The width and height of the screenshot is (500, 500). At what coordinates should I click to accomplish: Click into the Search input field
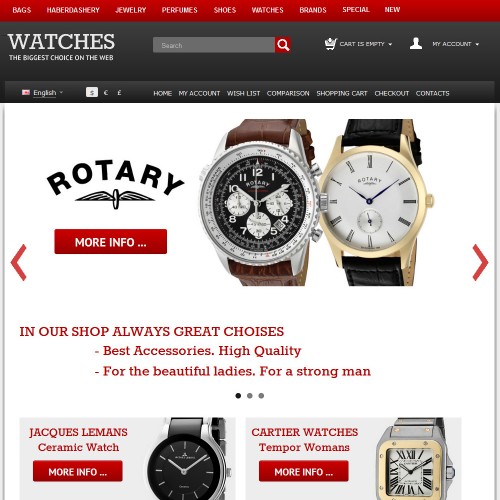pyautogui.click(x=214, y=45)
